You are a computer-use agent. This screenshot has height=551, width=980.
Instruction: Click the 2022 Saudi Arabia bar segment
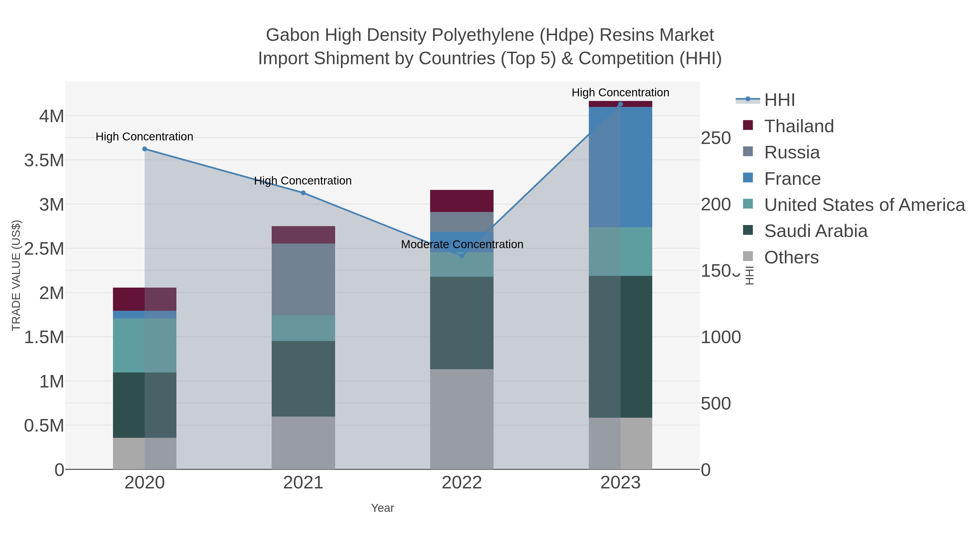(462, 323)
